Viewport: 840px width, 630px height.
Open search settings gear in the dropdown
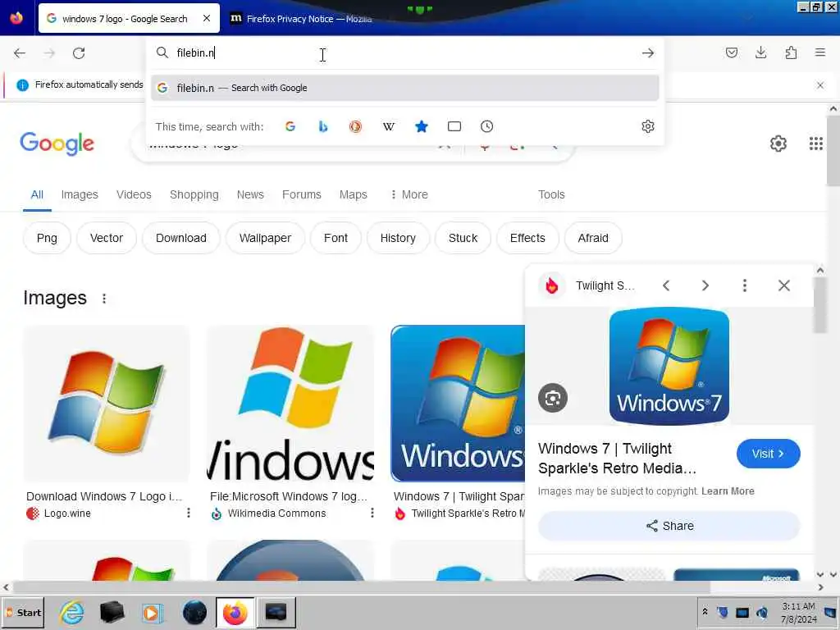[x=648, y=126]
